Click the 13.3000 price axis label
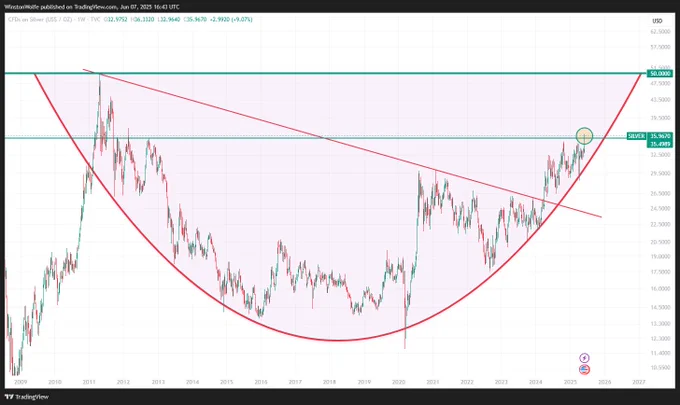The image size is (680, 405). 660,324
